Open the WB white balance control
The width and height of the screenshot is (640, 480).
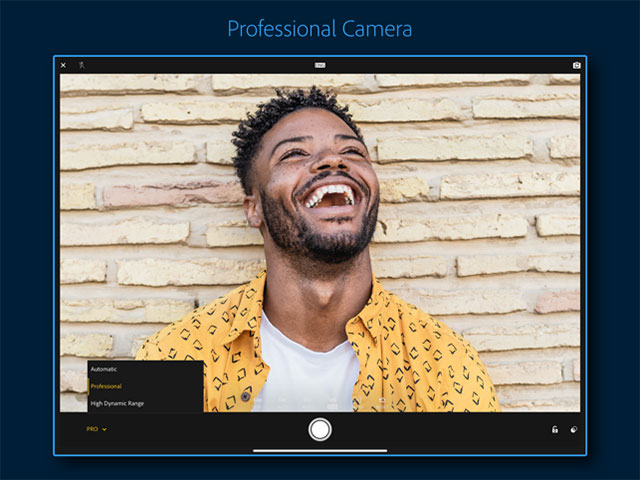332,401
